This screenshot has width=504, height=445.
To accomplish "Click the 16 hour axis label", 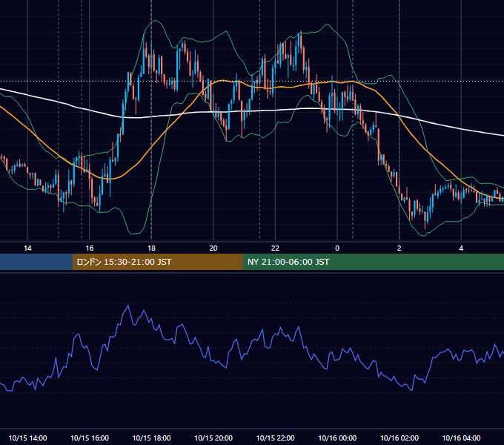I will tap(90, 248).
